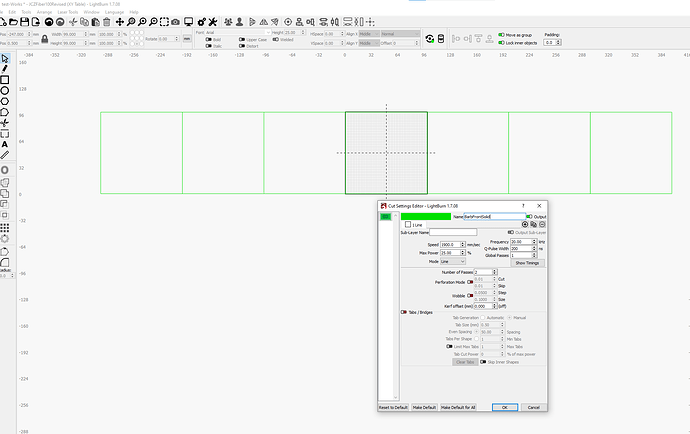The width and height of the screenshot is (690, 434).
Task: Delete selection with the trash can icon
Action: pos(106,22)
